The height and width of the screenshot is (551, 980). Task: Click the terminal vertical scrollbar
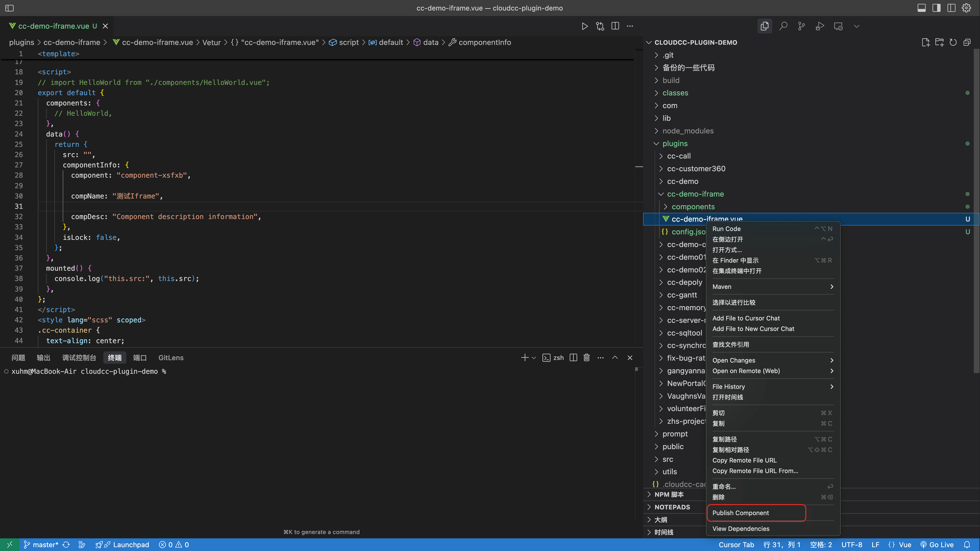(637, 369)
